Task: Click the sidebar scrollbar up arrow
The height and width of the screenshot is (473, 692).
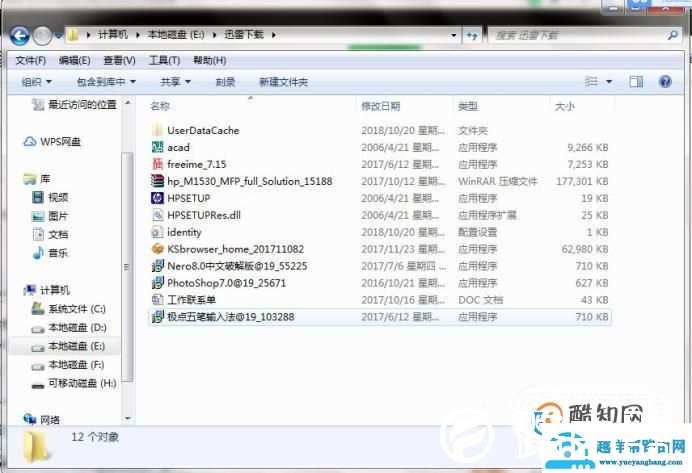Action: [128, 103]
